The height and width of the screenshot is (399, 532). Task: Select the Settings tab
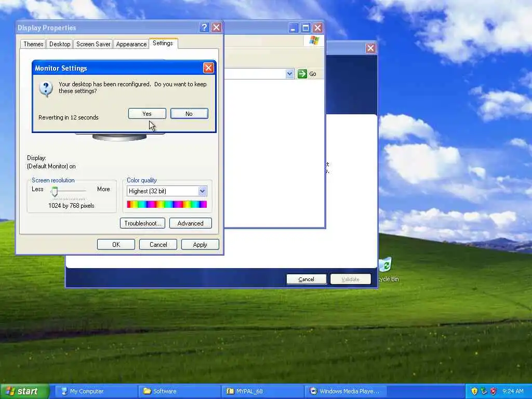[x=163, y=43]
